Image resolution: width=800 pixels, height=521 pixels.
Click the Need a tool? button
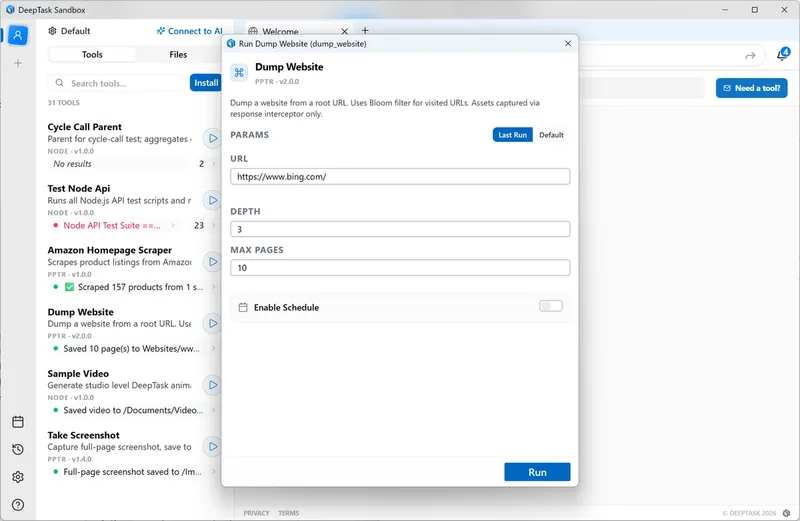[x=751, y=88]
